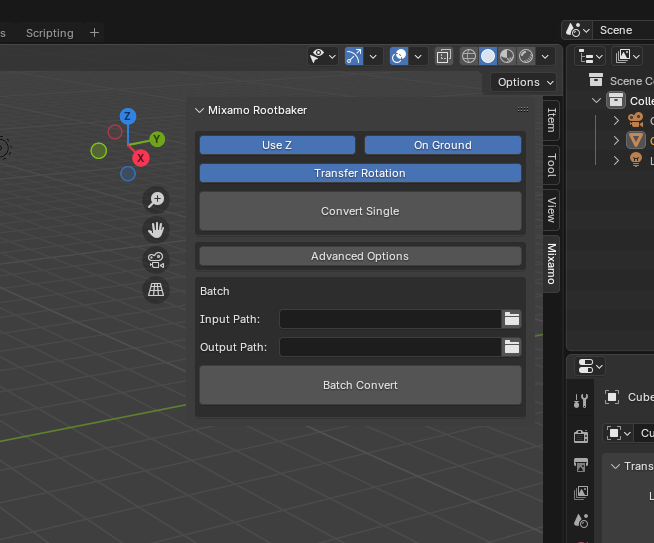Click the zoom view magnifier icon
654x543 pixels.
(x=156, y=199)
